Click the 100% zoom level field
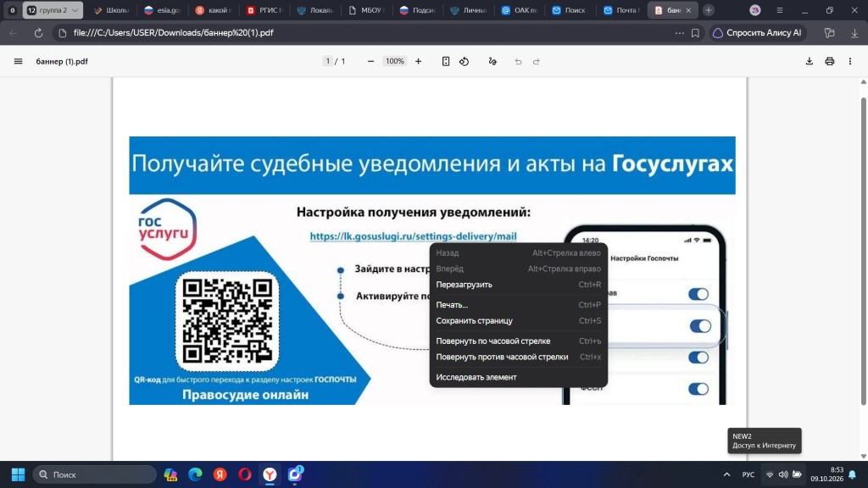Viewport: 868px width, 488px height. tap(395, 61)
